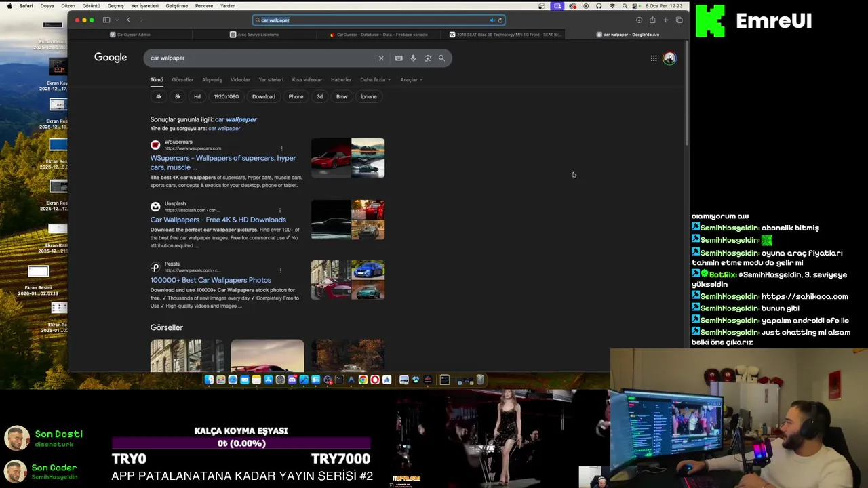The height and width of the screenshot is (488, 868).
Task: Click the Safari address bar
Action: pos(378,20)
